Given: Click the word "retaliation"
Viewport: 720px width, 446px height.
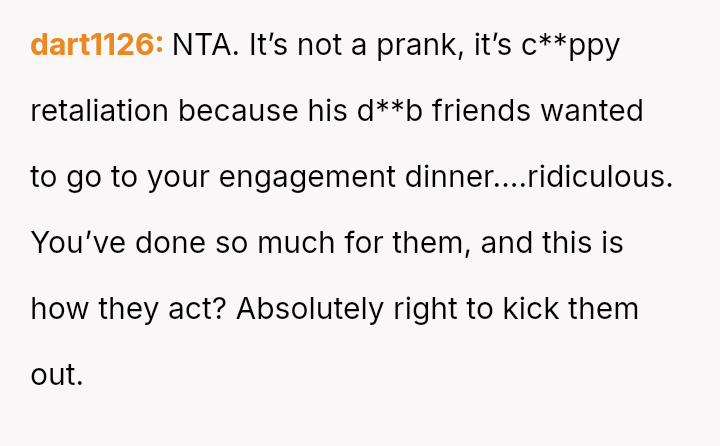Looking at the screenshot, I should [x=102, y=110].
